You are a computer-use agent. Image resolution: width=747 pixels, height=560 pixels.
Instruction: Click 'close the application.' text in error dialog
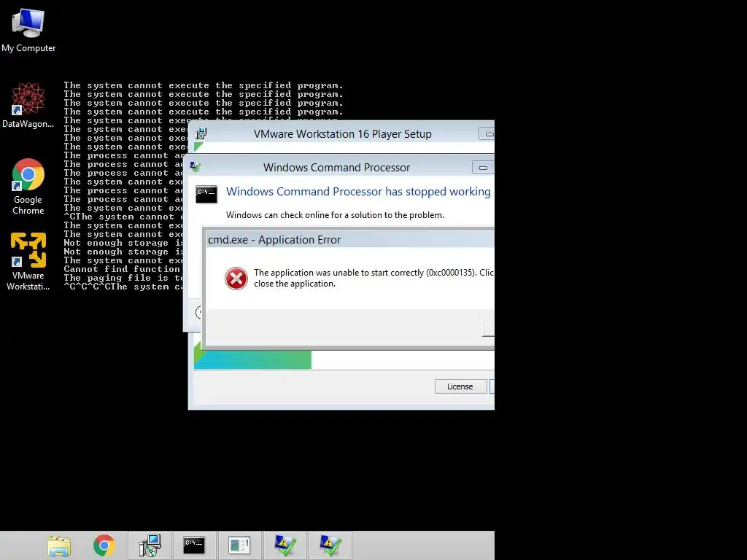click(x=295, y=284)
